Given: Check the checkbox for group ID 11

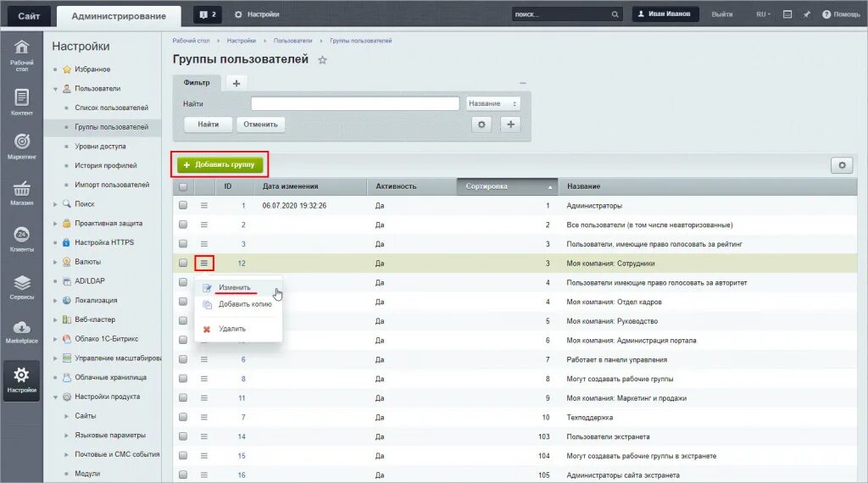Looking at the screenshot, I should click(183, 397).
